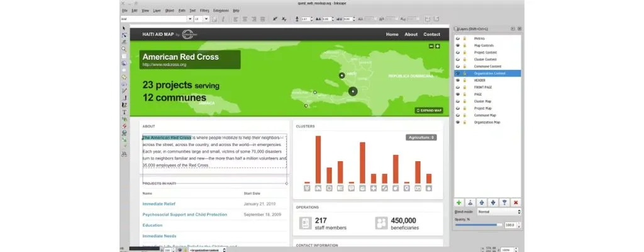Select the Connector tool at toolbox bottom
This screenshot has height=252, width=644.
pyautogui.click(x=124, y=154)
